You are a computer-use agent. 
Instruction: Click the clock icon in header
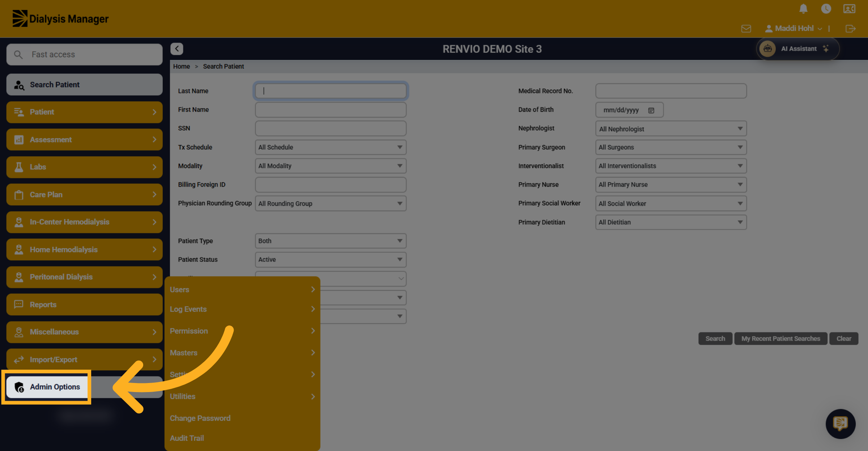[826, 9]
